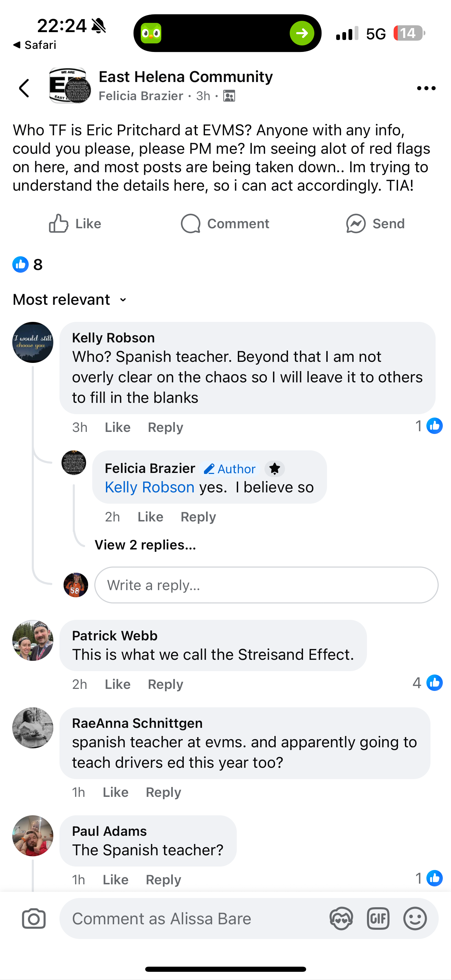This screenshot has height=980, width=451.
Task: Like the post with the thumbs-up button
Action: (75, 223)
